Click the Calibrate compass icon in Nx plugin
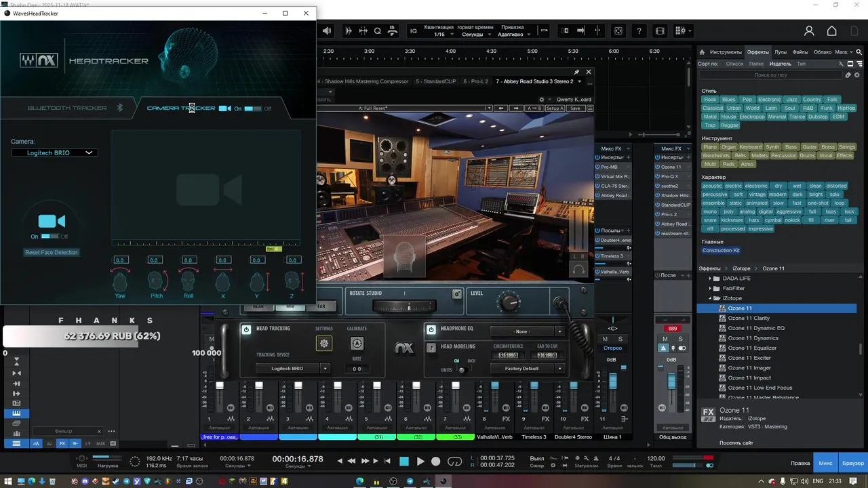 pos(357,344)
